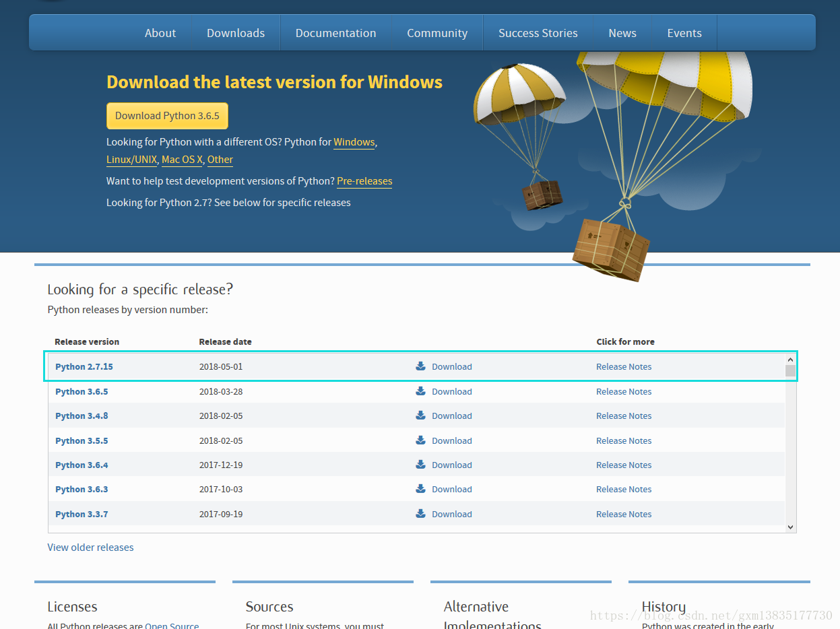
Task: Click the Licenses section heading
Action: [73, 607]
